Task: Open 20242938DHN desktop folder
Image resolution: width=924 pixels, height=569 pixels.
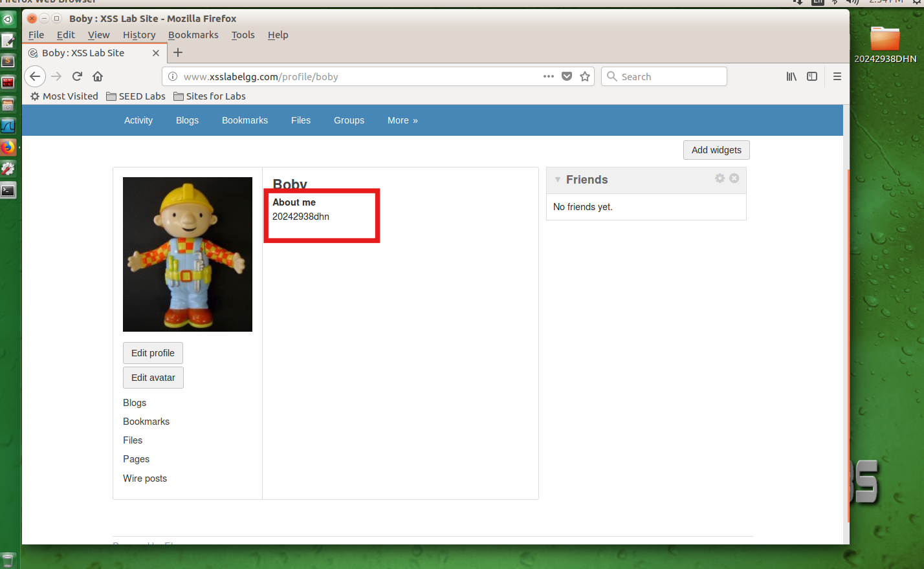Action: click(885, 44)
